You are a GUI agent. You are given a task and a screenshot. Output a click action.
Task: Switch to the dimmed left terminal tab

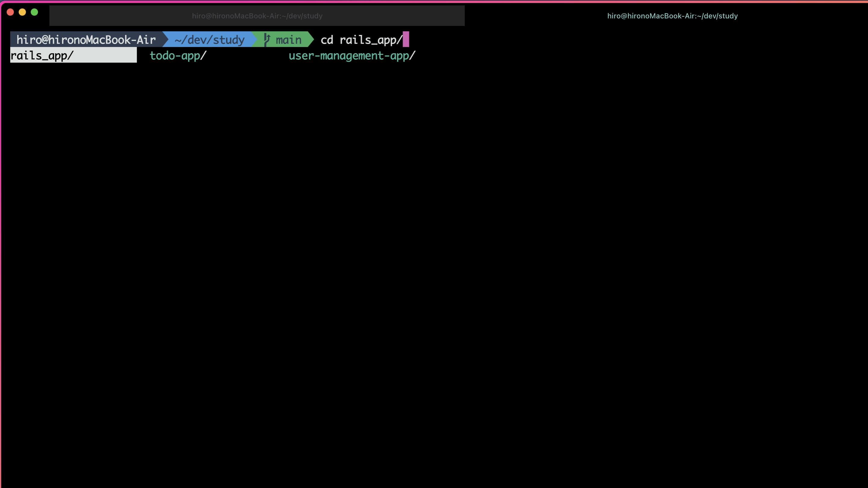point(257,16)
